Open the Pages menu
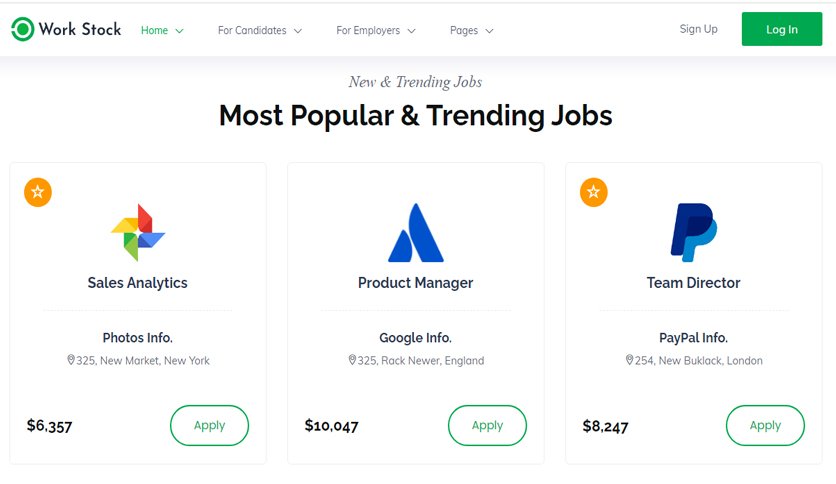 [471, 30]
